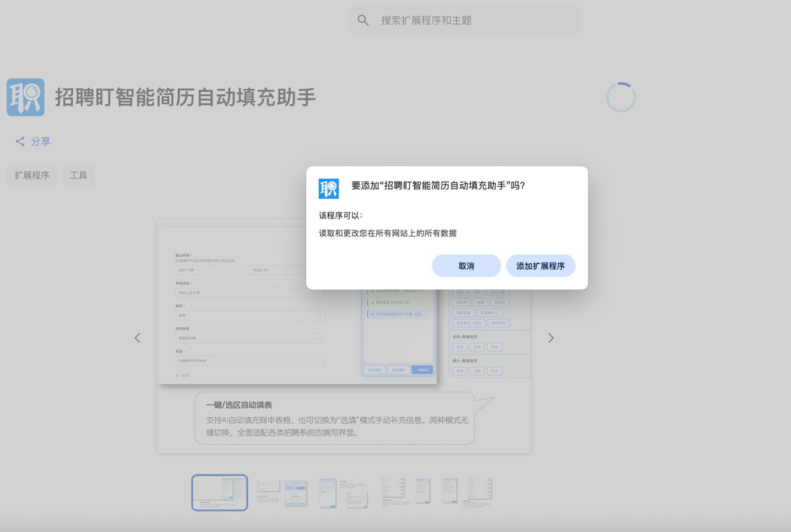The height and width of the screenshot is (532, 791).
Task: Click the 添加扩展程序 button
Action: (x=540, y=265)
